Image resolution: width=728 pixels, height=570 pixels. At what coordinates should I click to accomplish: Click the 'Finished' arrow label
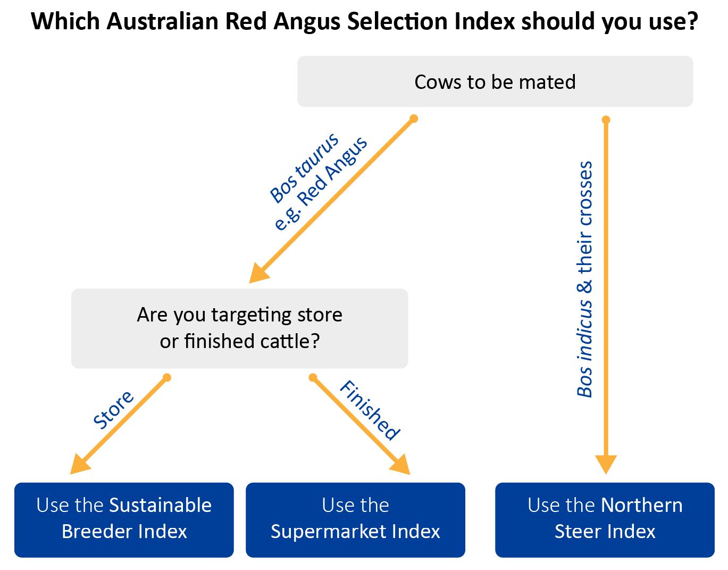click(x=370, y=411)
